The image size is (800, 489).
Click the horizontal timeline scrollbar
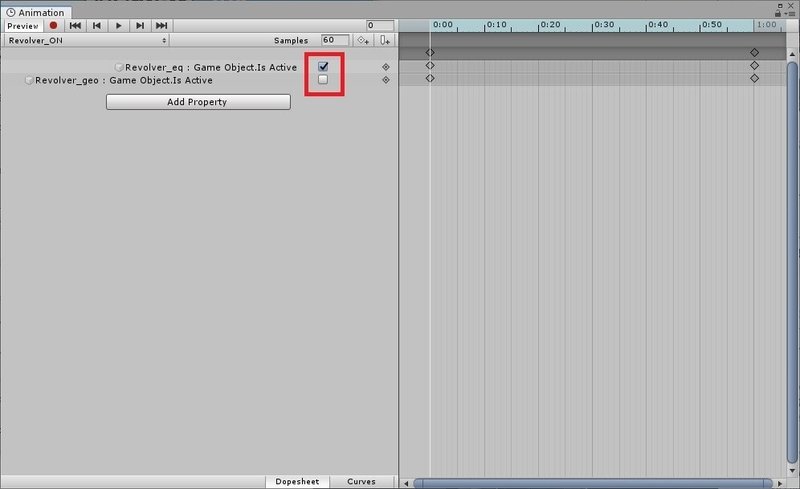pos(593,483)
